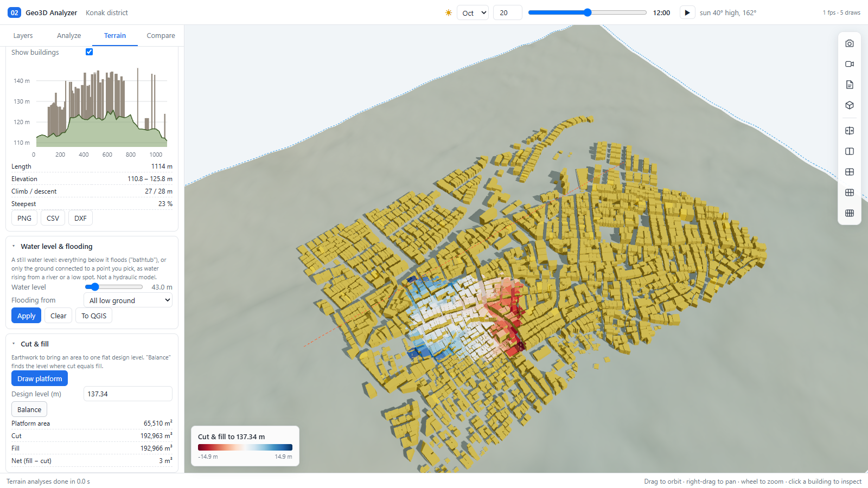The width and height of the screenshot is (868, 488).
Task: Click the Balance button
Action: 29,409
